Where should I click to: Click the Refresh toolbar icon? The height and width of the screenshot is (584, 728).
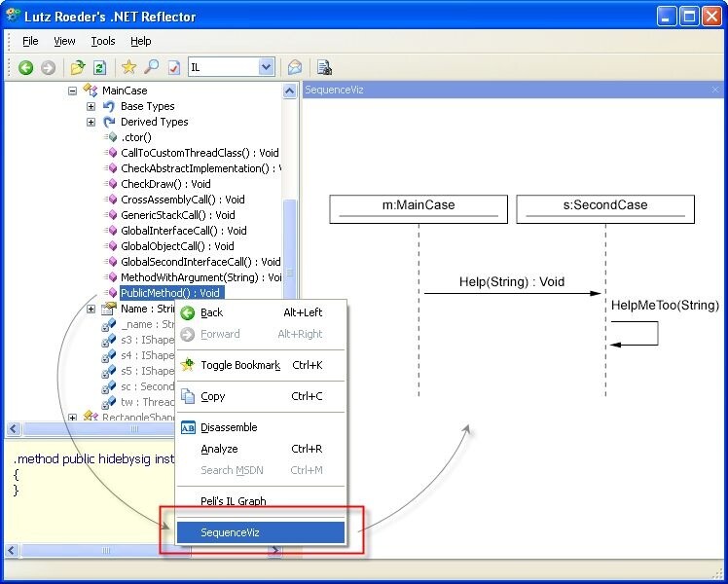pyautogui.click(x=100, y=68)
